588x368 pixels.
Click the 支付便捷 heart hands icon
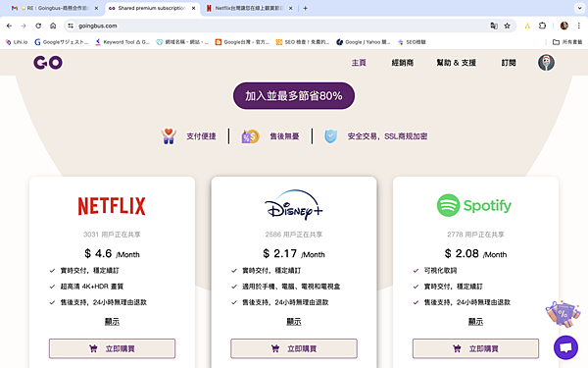tap(169, 136)
